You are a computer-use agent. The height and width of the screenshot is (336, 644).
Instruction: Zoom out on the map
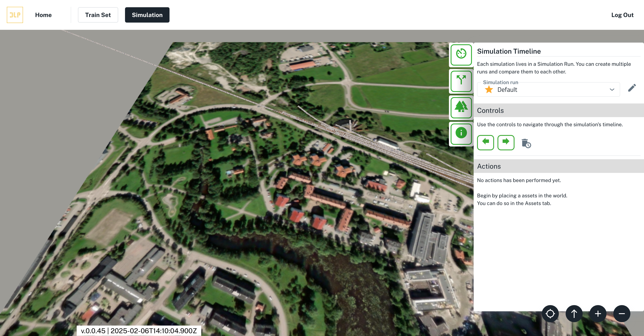[622, 313]
